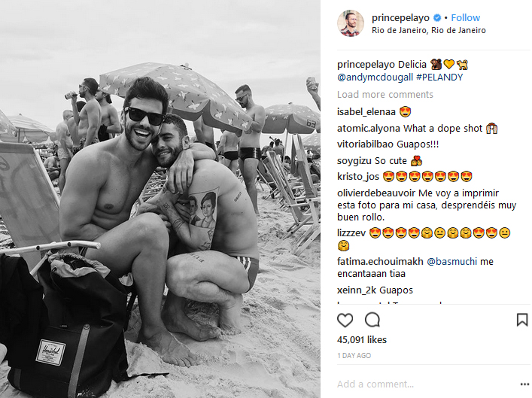This screenshot has width=532, height=398.
Task: Open isabel_elenaa commenter profile
Action: pos(366,111)
